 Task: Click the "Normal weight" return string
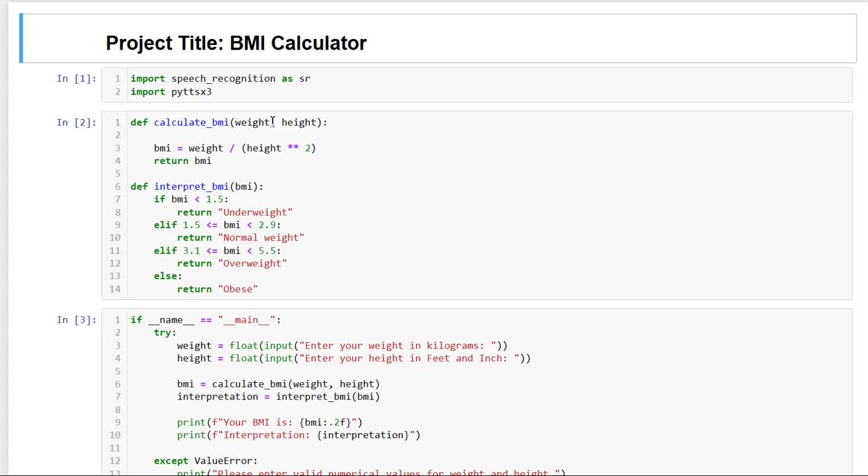[263, 237]
